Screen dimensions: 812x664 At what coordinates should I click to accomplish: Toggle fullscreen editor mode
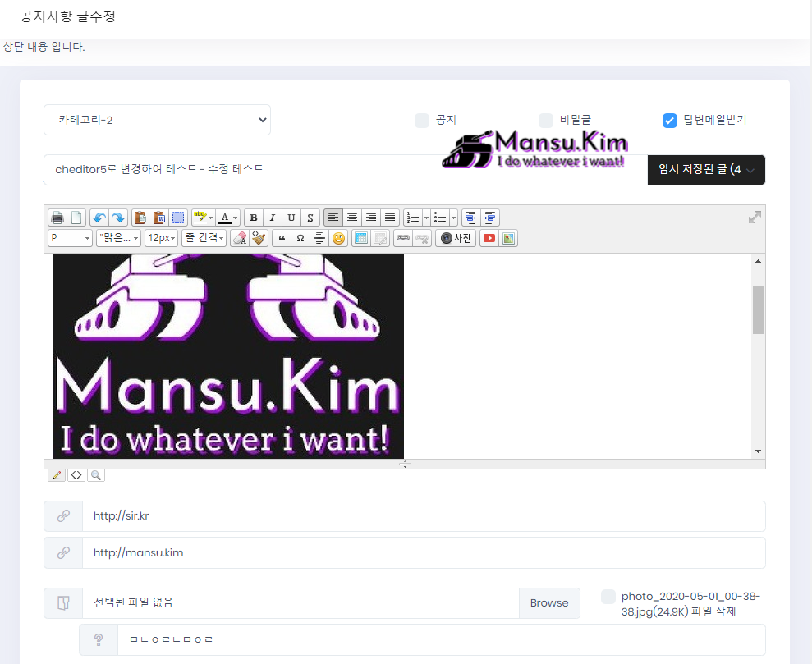755,218
